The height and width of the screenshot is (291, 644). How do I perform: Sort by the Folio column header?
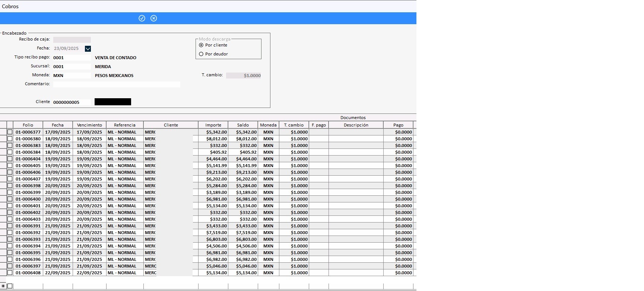(x=28, y=125)
